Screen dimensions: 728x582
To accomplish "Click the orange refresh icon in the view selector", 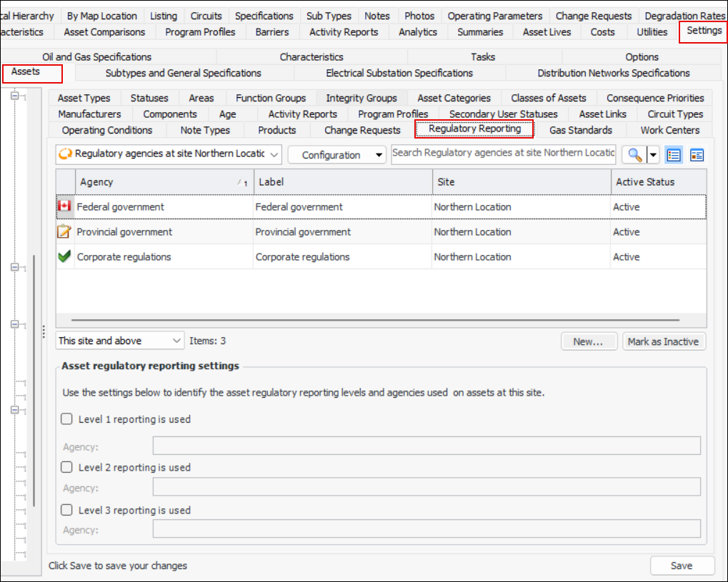I will 66,154.
